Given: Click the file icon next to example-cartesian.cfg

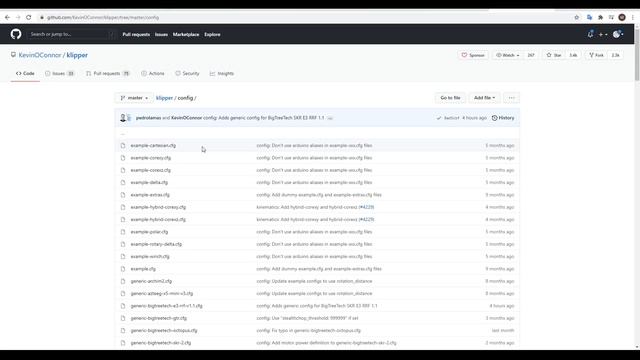Looking at the screenshot, I should pos(123,145).
